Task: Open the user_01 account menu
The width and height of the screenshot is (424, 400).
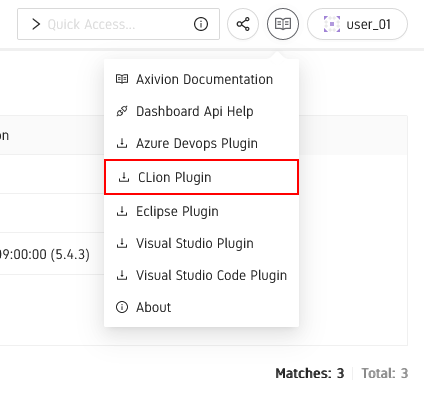Action: (x=357, y=24)
